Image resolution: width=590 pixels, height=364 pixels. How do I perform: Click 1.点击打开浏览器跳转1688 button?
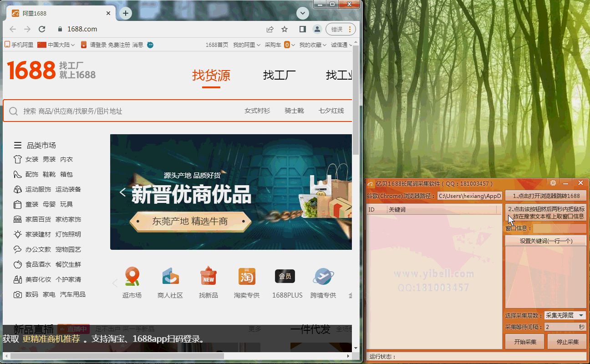546,196
